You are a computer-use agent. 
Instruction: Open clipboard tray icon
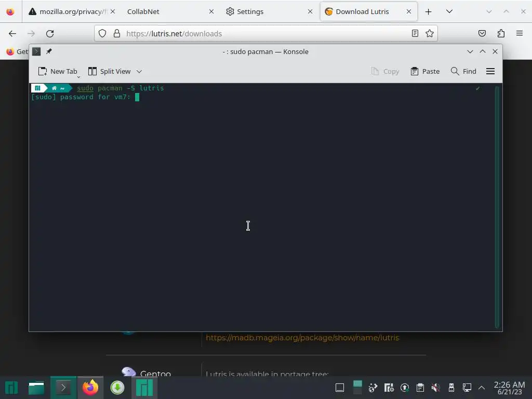pyautogui.click(x=420, y=388)
